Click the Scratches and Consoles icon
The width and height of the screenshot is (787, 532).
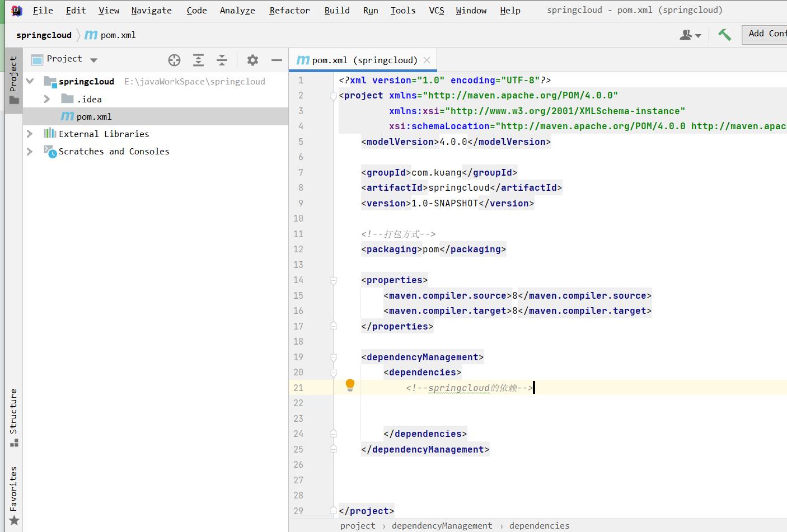pyautogui.click(x=50, y=151)
